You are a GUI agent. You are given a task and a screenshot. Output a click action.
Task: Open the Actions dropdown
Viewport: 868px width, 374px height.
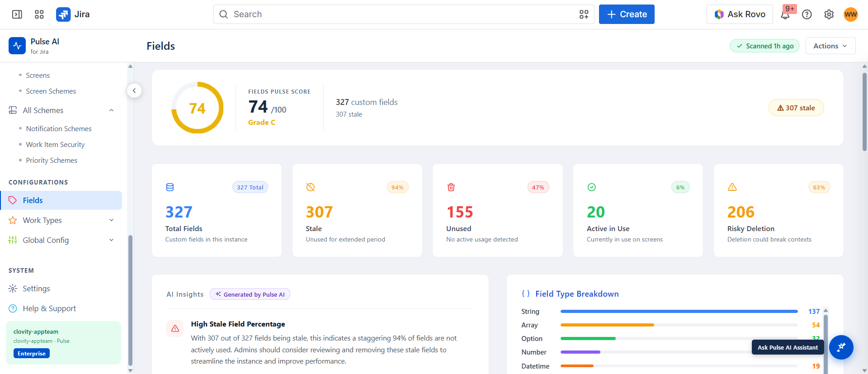coord(830,46)
